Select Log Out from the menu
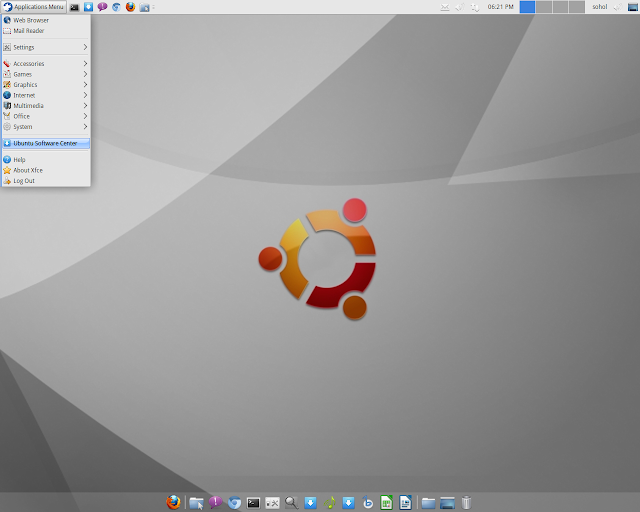 pyautogui.click(x=46, y=181)
